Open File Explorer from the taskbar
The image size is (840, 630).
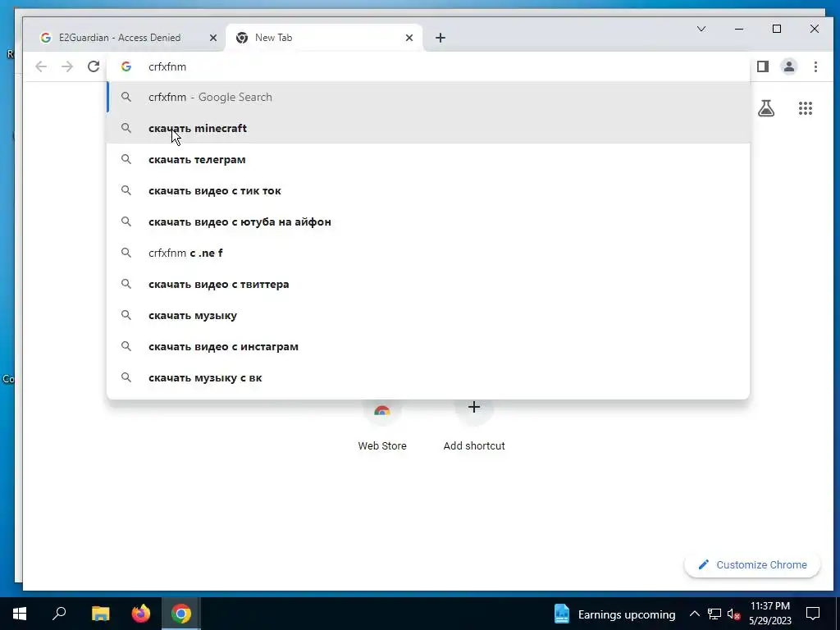(x=100, y=614)
